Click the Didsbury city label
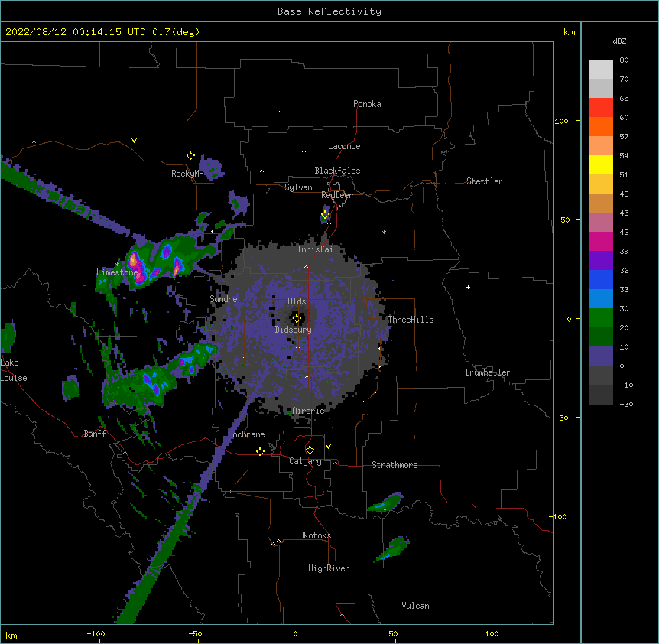This screenshot has width=659, height=644. [x=294, y=330]
